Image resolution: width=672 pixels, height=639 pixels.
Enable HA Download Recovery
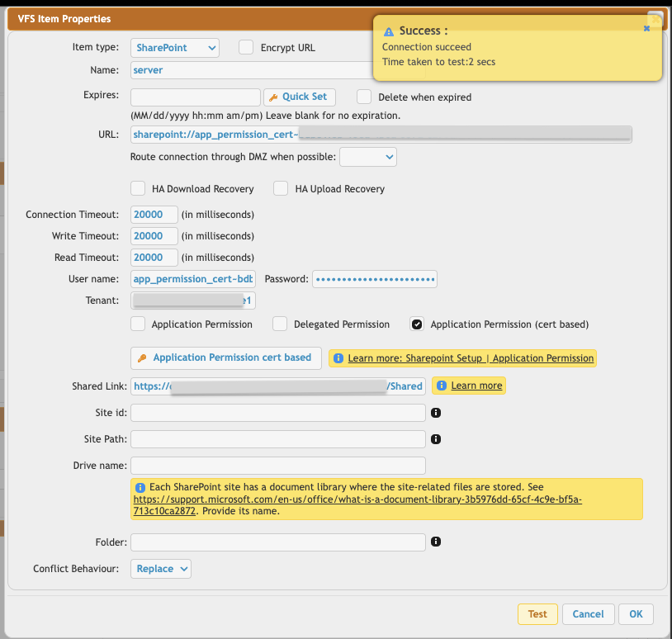click(x=138, y=188)
